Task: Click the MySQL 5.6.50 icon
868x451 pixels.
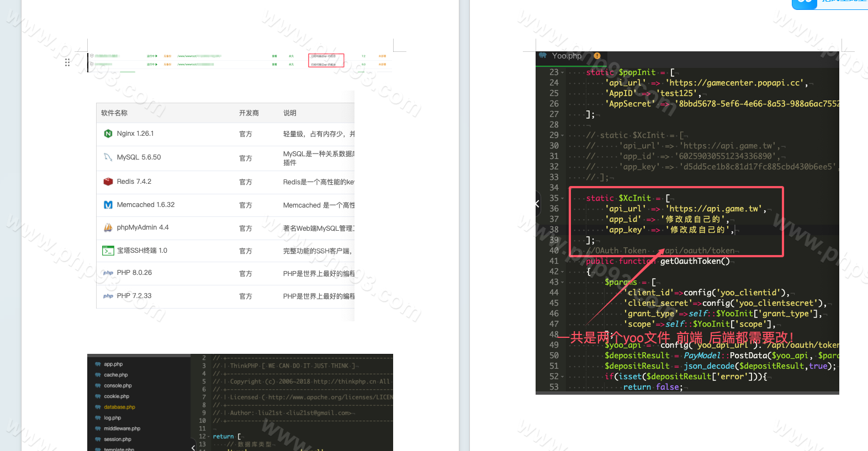Action: (108, 157)
